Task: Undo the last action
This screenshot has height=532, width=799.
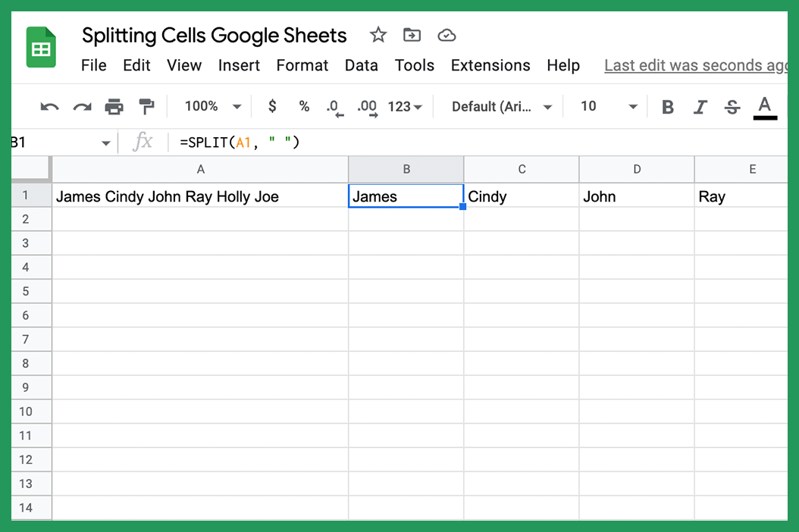Action: point(49,107)
